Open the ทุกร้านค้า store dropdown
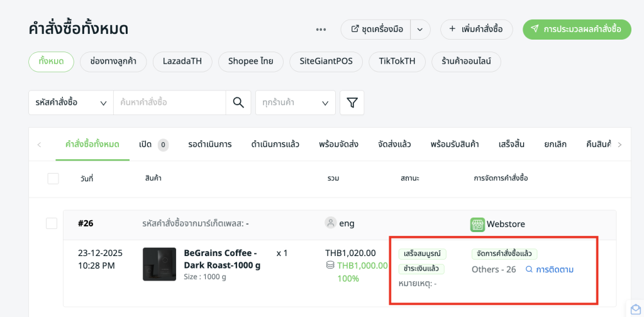The image size is (644, 317). click(295, 103)
